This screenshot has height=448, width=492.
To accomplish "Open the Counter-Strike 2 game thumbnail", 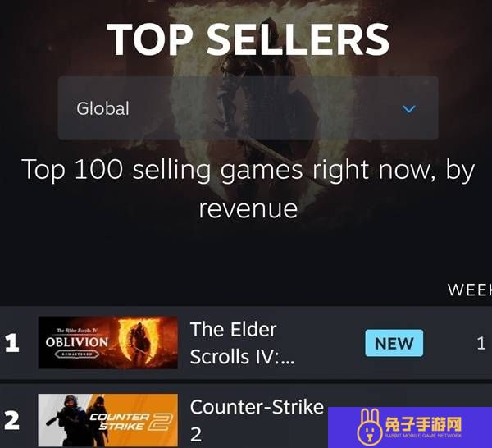I will coord(108,420).
